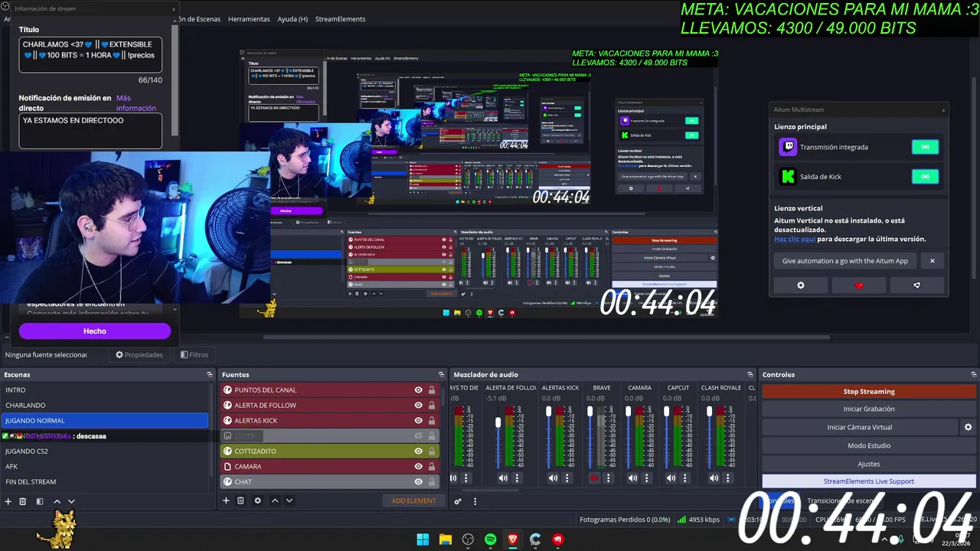Move the selected source down in Fuentes
The image size is (980, 551).
pyautogui.click(x=289, y=500)
